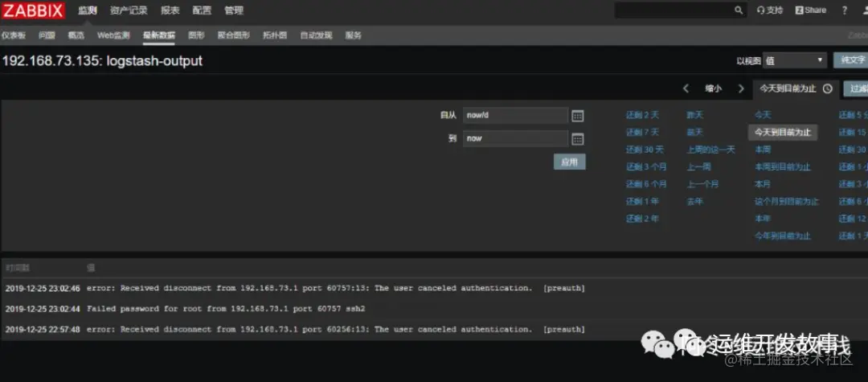
Task: Click the 纯文字 button
Action: pos(851,60)
